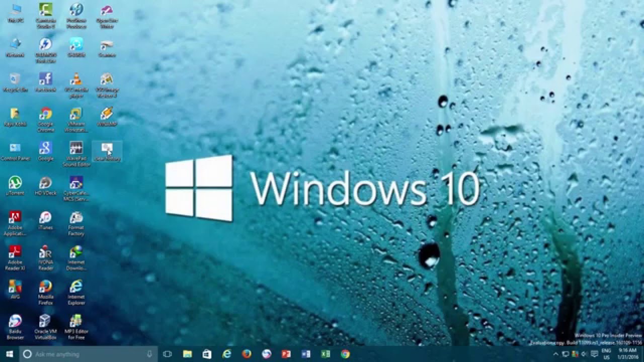Select the MP3 Editor for Free shortcut
Image resolution: width=644 pixels, height=362 pixels.
pyautogui.click(x=76, y=327)
